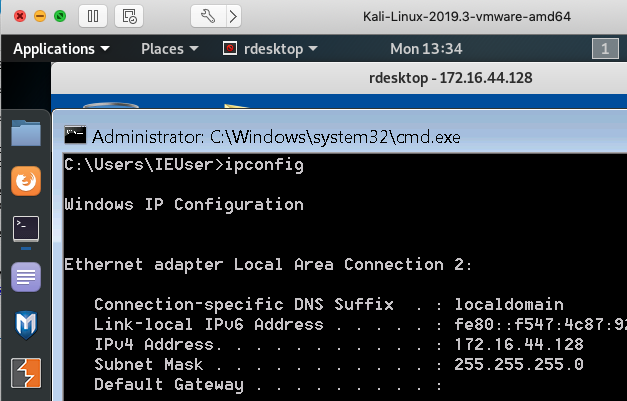Click the Windows IP Configuration line
The width and height of the screenshot is (627, 401).
pos(184,204)
